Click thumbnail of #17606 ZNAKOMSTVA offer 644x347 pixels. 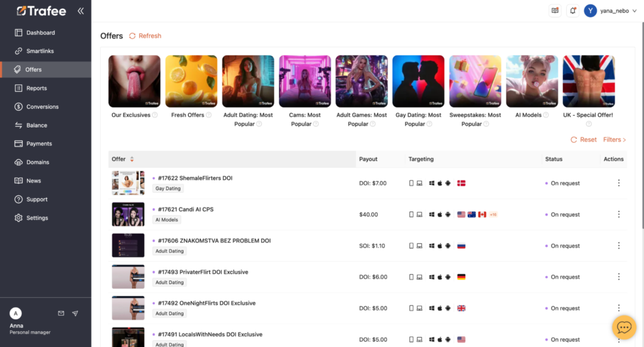128,245
